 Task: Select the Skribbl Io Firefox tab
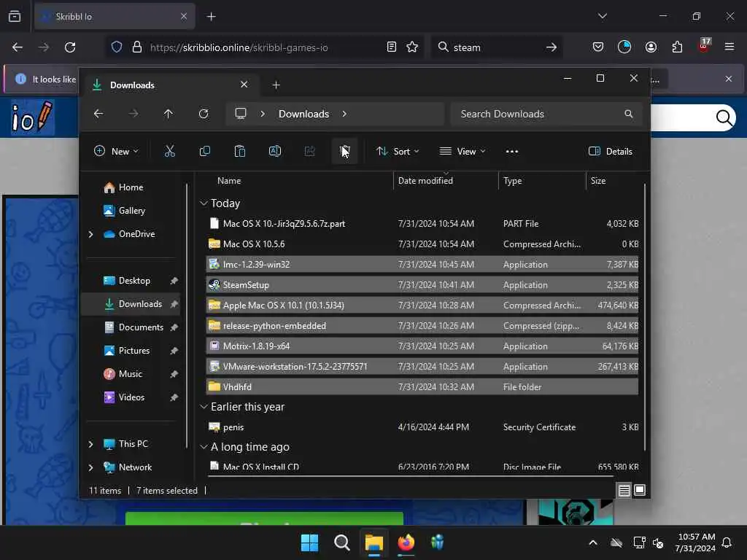115,17
